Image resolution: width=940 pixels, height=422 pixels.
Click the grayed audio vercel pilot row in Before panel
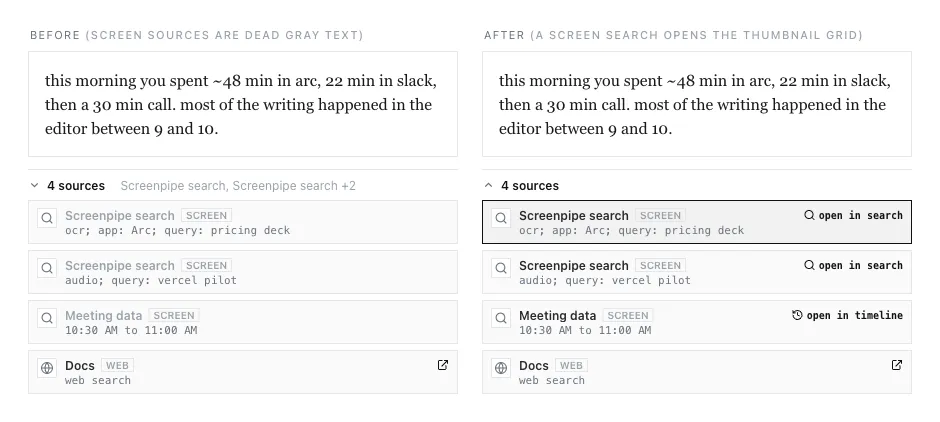pos(243,272)
